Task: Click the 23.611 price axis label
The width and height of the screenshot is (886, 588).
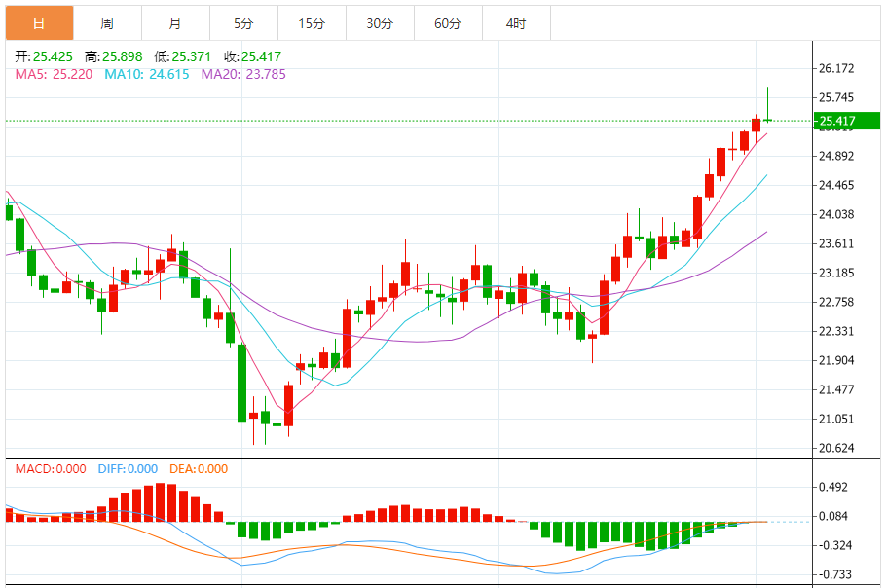Action: pyautogui.click(x=837, y=244)
